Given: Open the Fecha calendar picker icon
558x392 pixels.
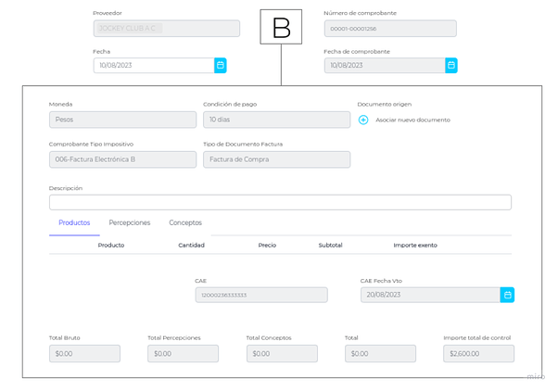Looking at the screenshot, I should point(221,66).
